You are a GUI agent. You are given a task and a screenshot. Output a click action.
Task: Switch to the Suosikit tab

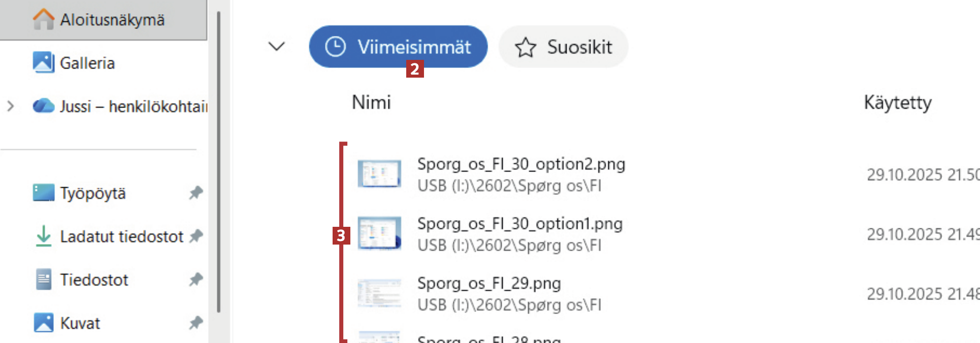pos(563,47)
